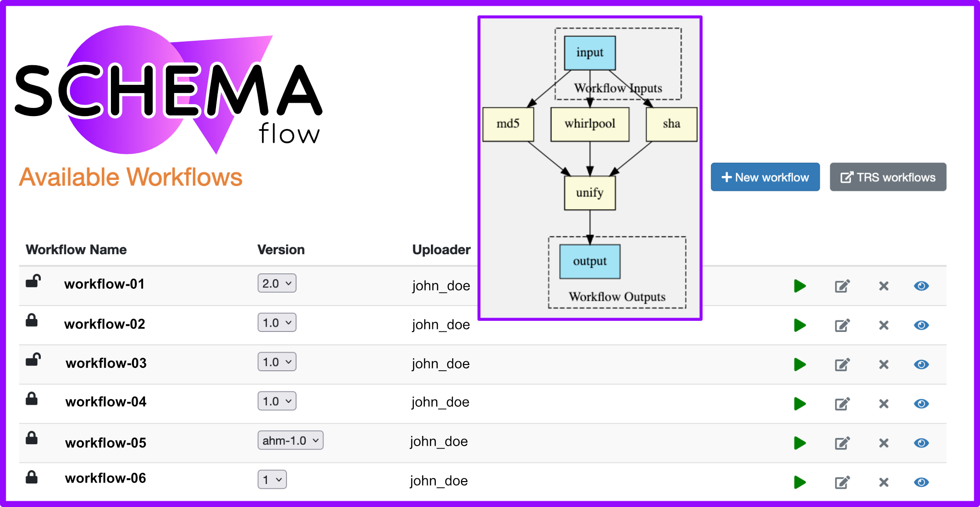Screen dimensions: 980x507
Task: Open version dropdown for workflow-01
Action: (x=277, y=283)
